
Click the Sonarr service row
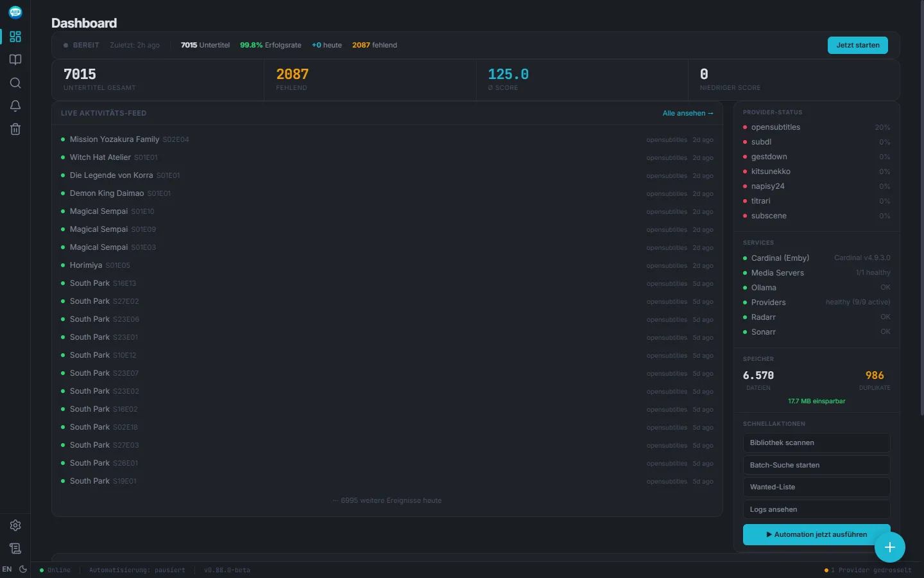click(x=816, y=332)
